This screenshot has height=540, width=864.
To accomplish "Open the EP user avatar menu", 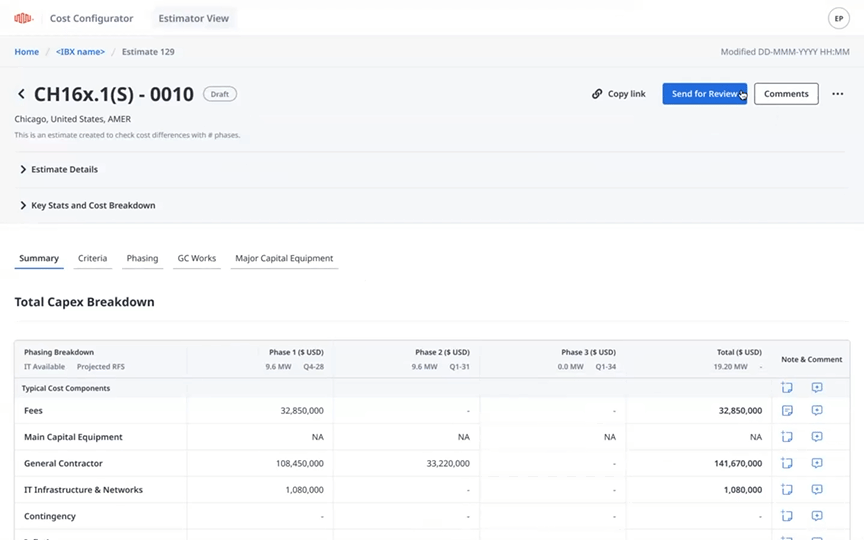I will coord(838,18).
